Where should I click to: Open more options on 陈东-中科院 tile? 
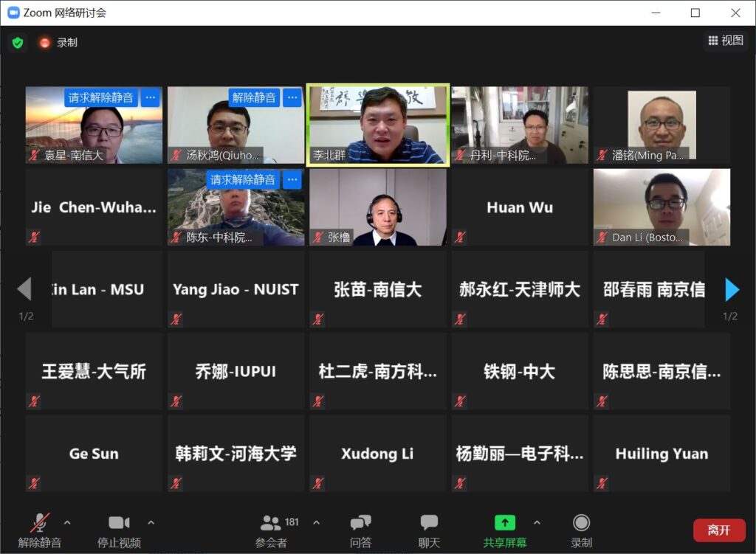coord(292,180)
